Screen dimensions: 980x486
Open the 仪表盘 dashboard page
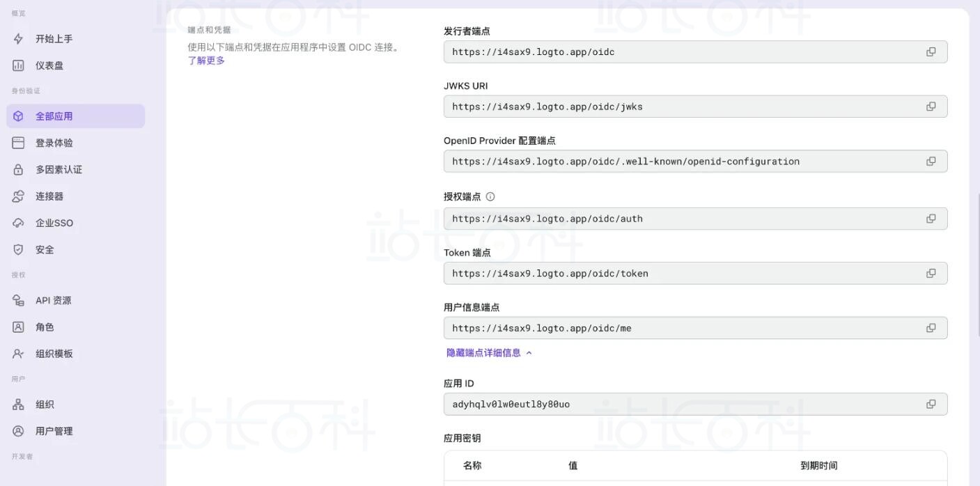click(x=75, y=65)
